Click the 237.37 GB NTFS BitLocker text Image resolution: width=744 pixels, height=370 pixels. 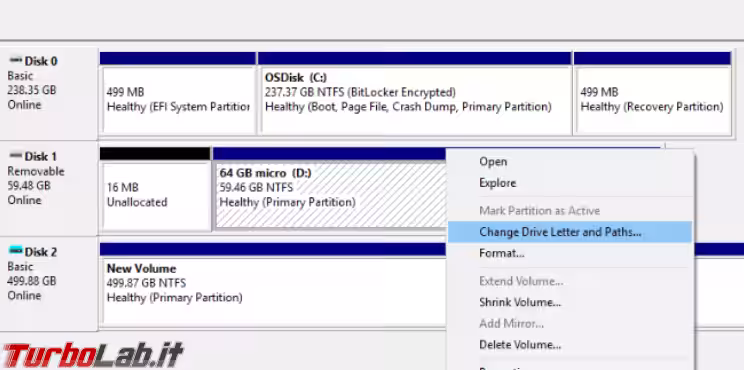(x=360, y=92)
